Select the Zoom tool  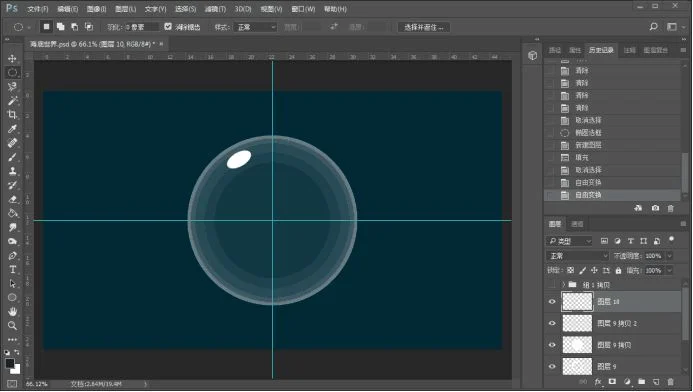click(x=12, y=326)
